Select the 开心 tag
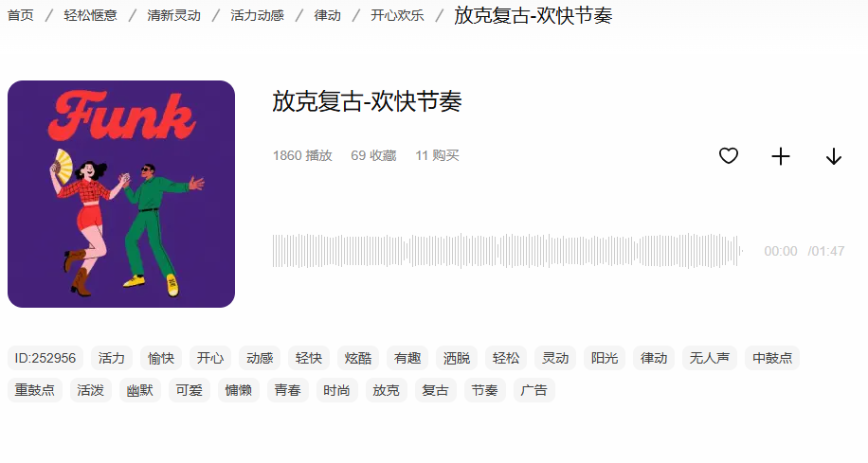Image resolution: width=868 pixels, height=463 pixels. (x=209, y=358)
